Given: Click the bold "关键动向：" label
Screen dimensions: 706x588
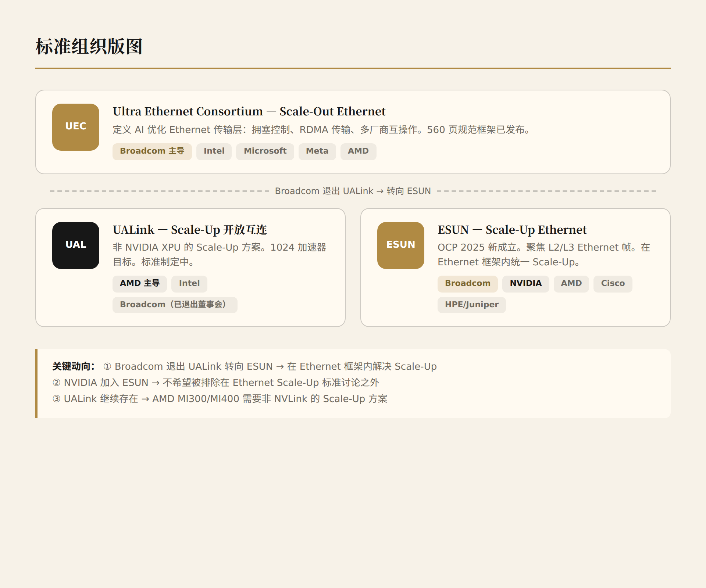Looking at the screenshot, I should (x=74, y=366).
